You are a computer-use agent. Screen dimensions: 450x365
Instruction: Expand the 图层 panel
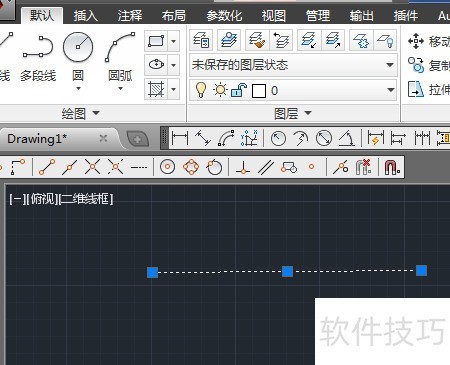pyautogui.click(x=293, y=113)
